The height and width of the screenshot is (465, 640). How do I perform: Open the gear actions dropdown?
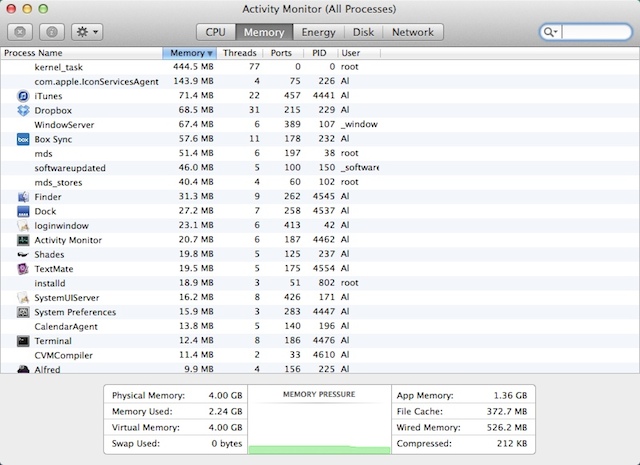pyautogui.click(x=87, y=32)
